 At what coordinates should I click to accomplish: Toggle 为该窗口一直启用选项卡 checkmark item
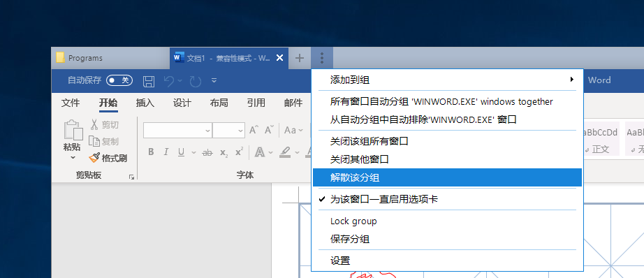(447, 200)
